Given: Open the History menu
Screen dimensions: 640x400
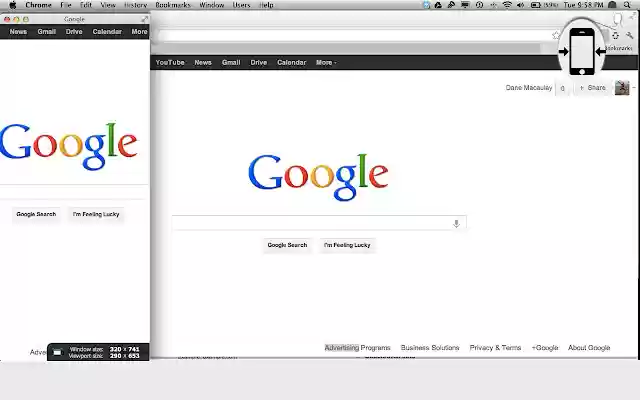Looking at the screenshot, I should click(x=136, y=5).
